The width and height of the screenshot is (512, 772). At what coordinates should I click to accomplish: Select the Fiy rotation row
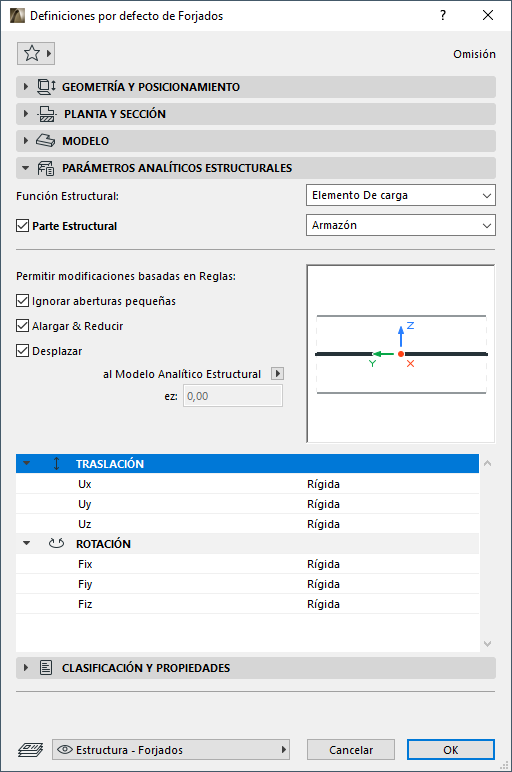pyautogui.click(x=247, y=584)
